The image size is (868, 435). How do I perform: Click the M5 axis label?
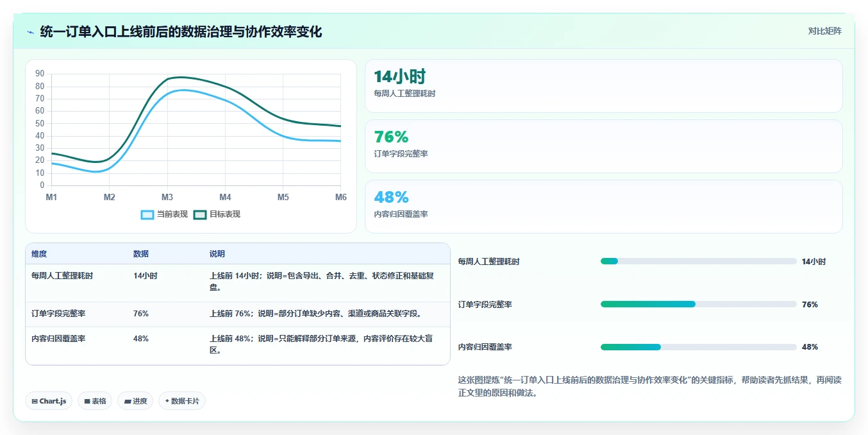pyautogui.click(x=283, y=197)
